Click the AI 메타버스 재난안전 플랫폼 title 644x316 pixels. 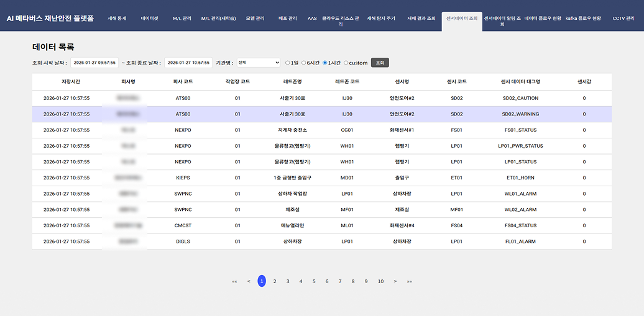coord(50,19)
